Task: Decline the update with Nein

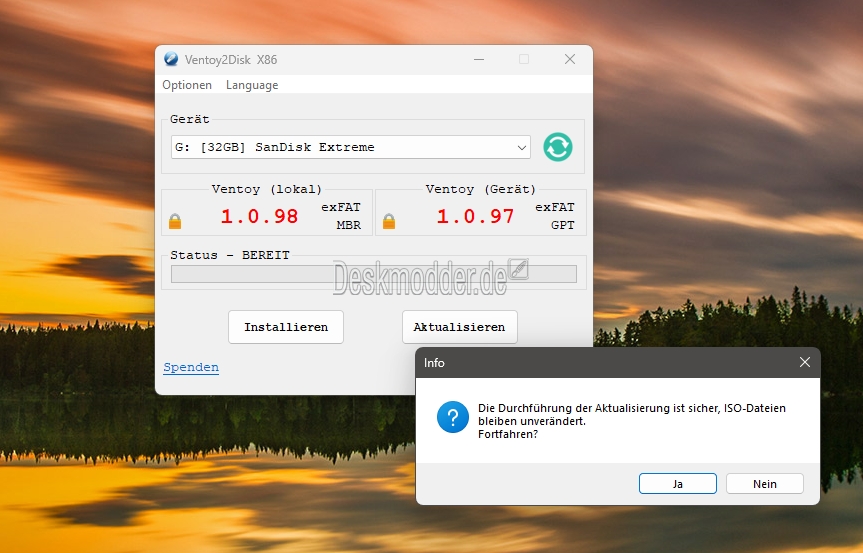Action: coord(765,484)
